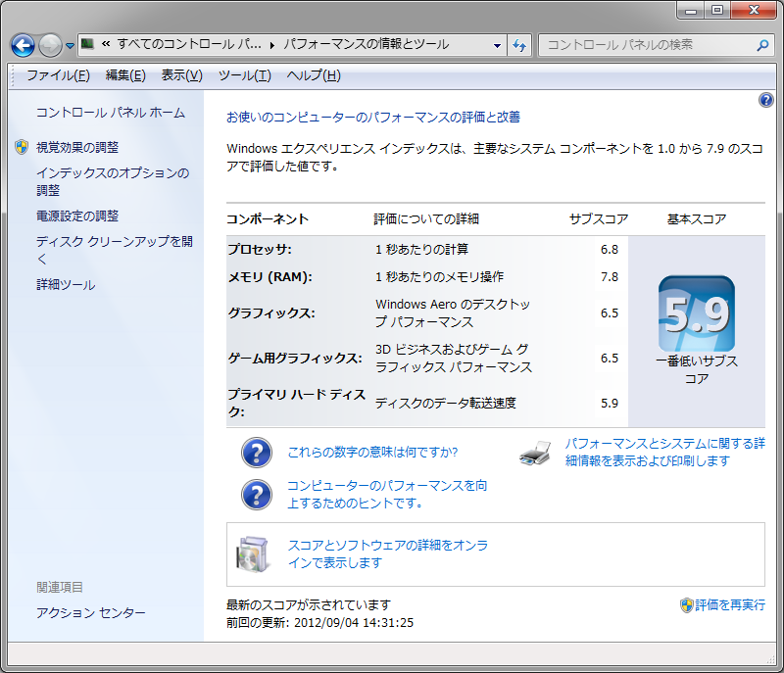
Task: Click the グラフィックス: row label
Action: pos(271,313)
